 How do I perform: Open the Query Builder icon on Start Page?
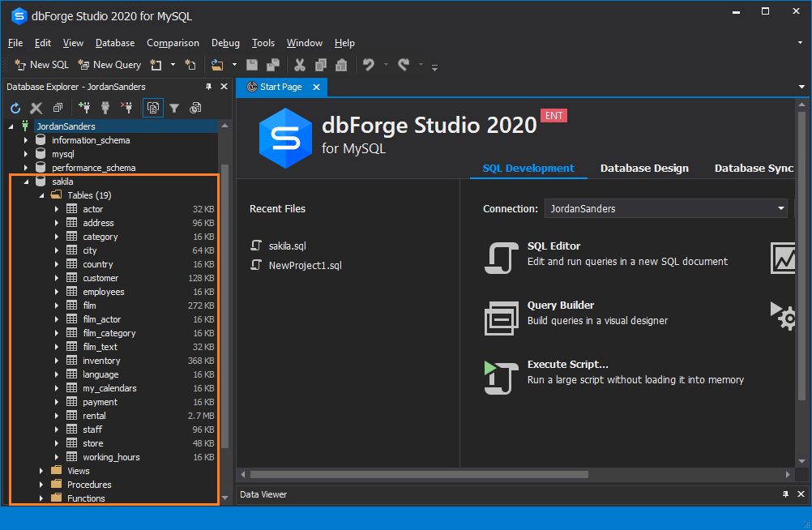tap(501, 318)
